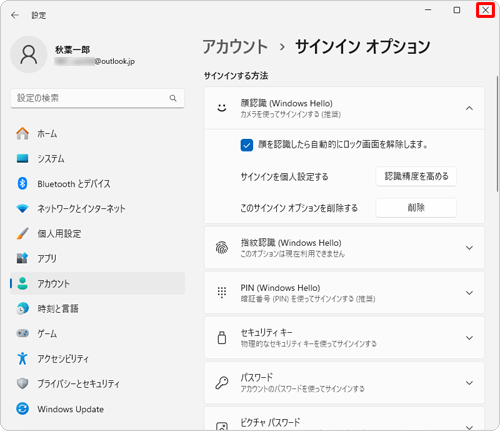
Task: Click the user profile avatar
Action: 29,54
